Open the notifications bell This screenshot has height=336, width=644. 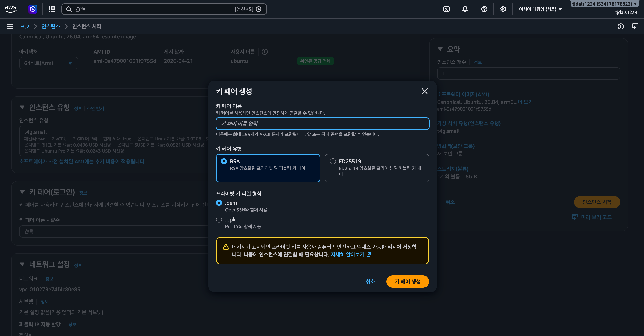465,9
